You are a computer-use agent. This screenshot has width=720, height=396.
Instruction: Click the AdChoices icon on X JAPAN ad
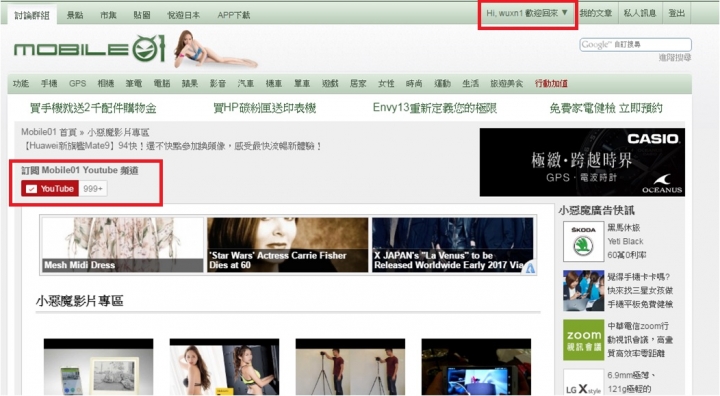coord(530,267)
